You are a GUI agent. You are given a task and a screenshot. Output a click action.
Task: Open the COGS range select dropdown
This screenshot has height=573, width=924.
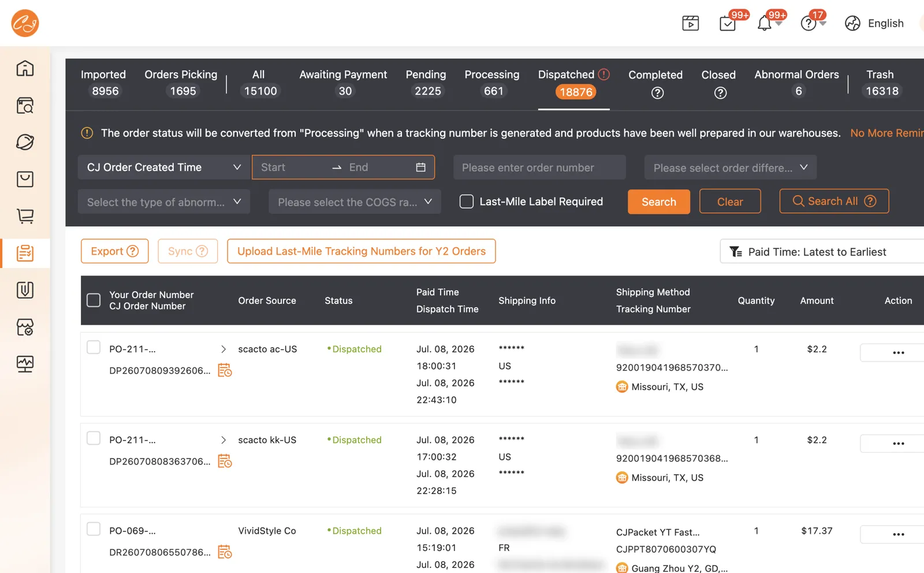(x=355, y=202)
